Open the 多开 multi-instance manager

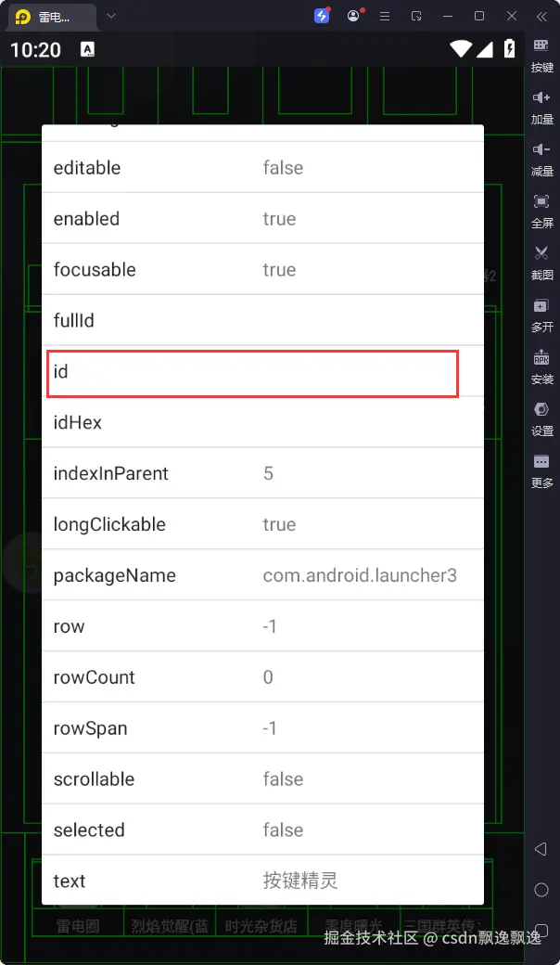[541, 314]
